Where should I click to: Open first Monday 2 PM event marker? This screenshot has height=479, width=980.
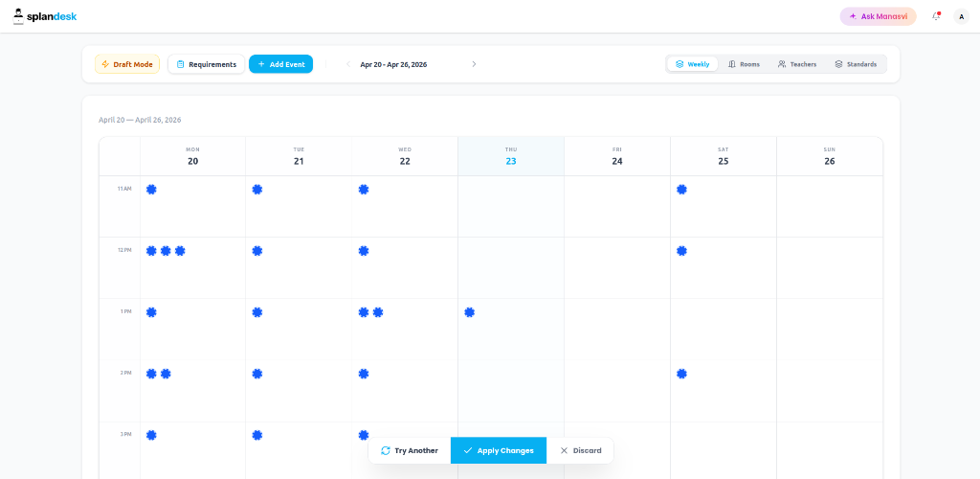pos(151,374)
